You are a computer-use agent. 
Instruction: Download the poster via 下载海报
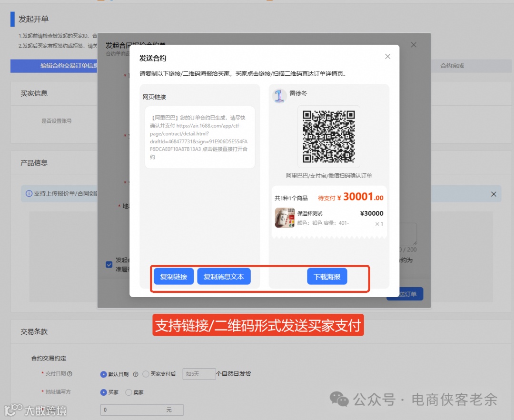[x=327, y=276]
